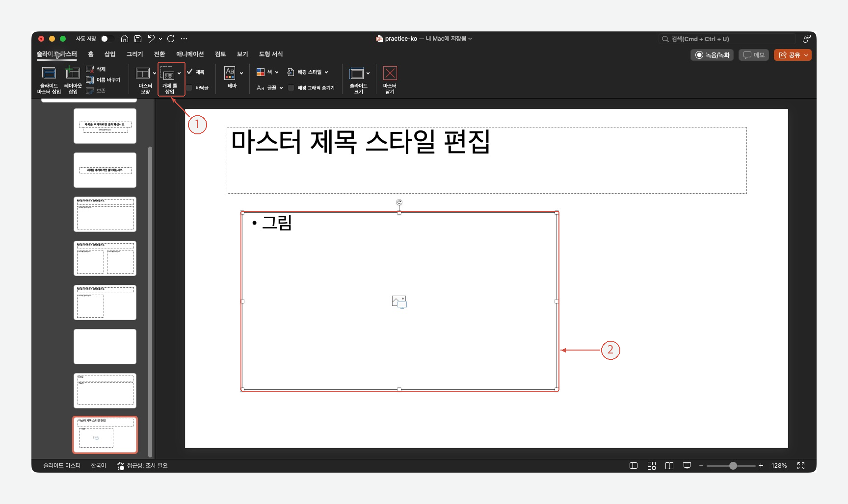Switch to Animations (애니메이션) tab
The height and width of the screenshot is (504, 848).
[x=190, y=54]
